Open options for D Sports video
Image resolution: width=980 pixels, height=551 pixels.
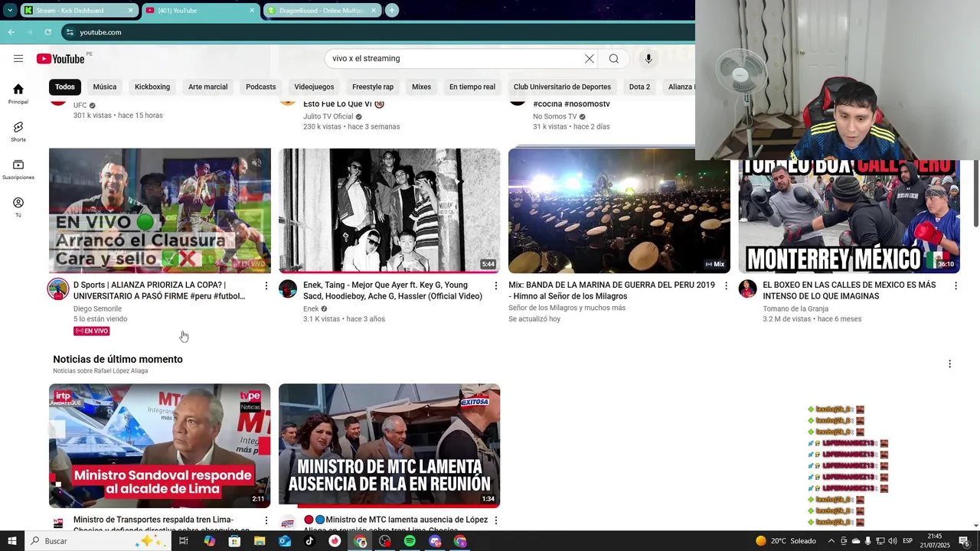[x=266, y=285]
